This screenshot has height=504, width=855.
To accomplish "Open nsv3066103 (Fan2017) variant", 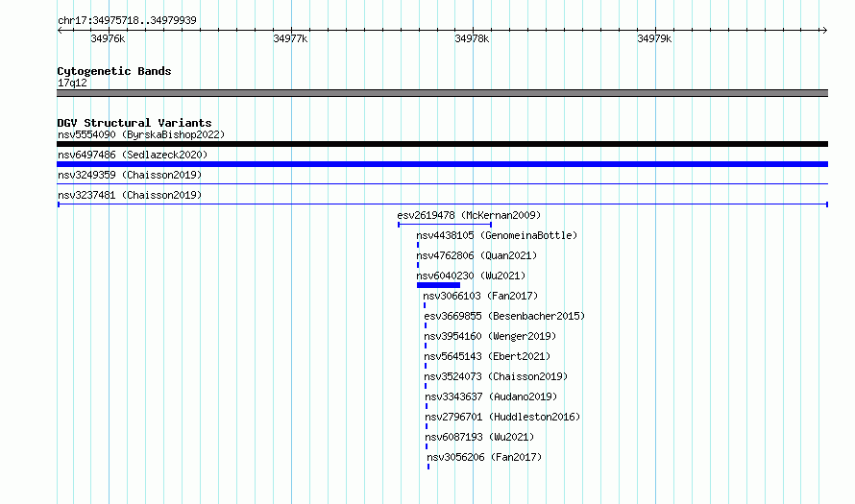I will tap(480, 296).
